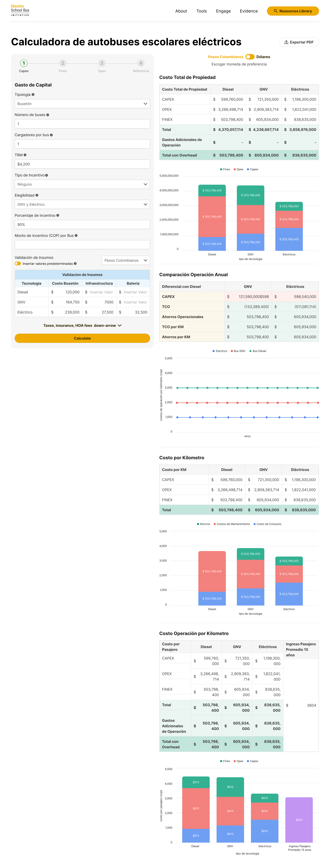The width and height of the screenshot is (330, 868).
Task: Click info icon next to Número de buses
Action: pos(48,115)
